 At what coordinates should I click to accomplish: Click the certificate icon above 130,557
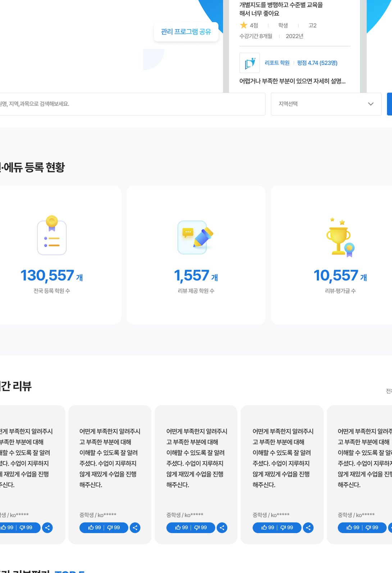52,235
